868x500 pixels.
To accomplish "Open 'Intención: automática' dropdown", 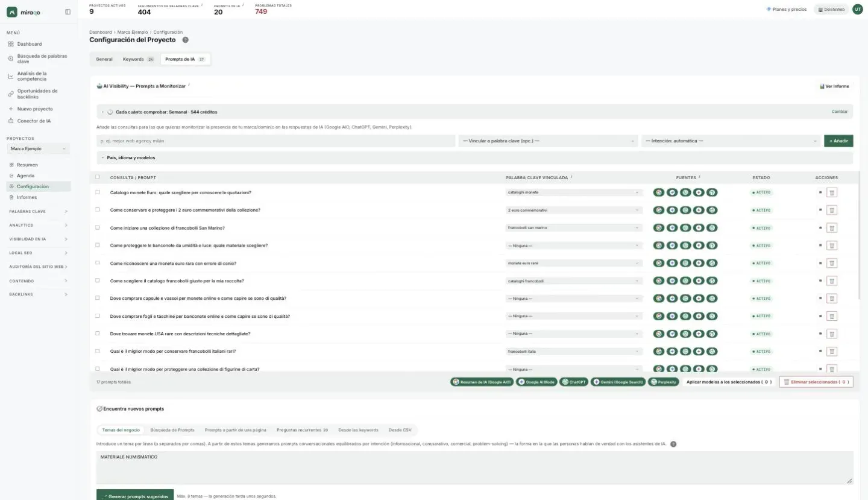I will 731,141.
